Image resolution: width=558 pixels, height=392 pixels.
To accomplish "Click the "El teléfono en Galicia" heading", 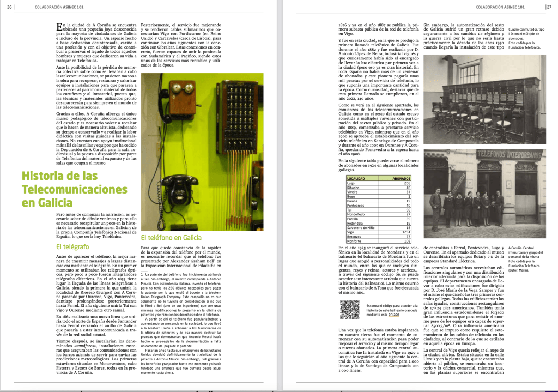I will (x=171, y=238).
